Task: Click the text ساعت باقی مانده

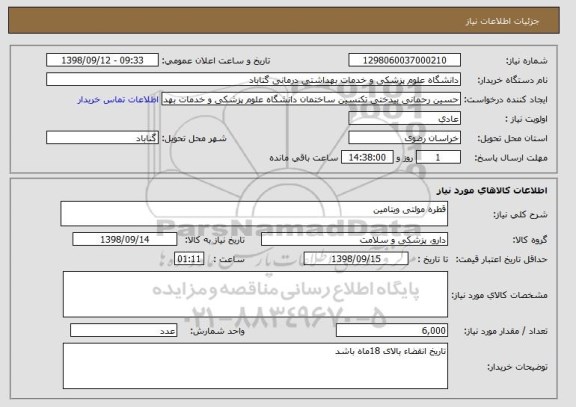Action: pos(303,158)
